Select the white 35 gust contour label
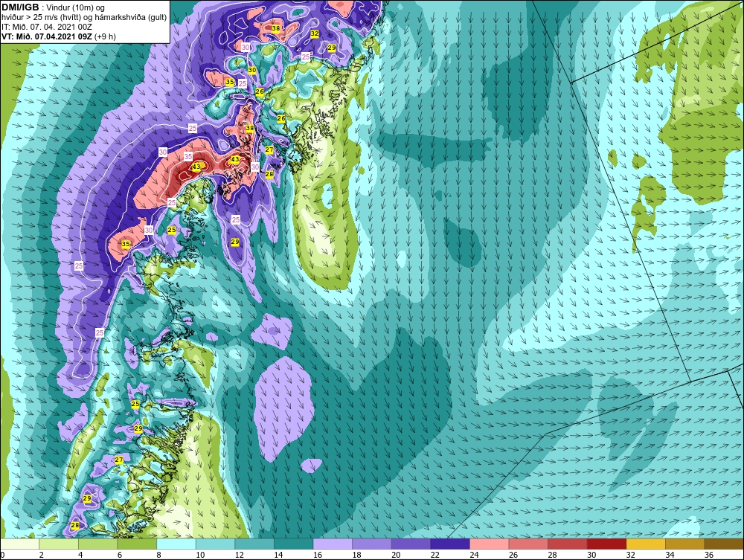Image resolution: width=744 pixels, height=560 pixels. [188, 156]
